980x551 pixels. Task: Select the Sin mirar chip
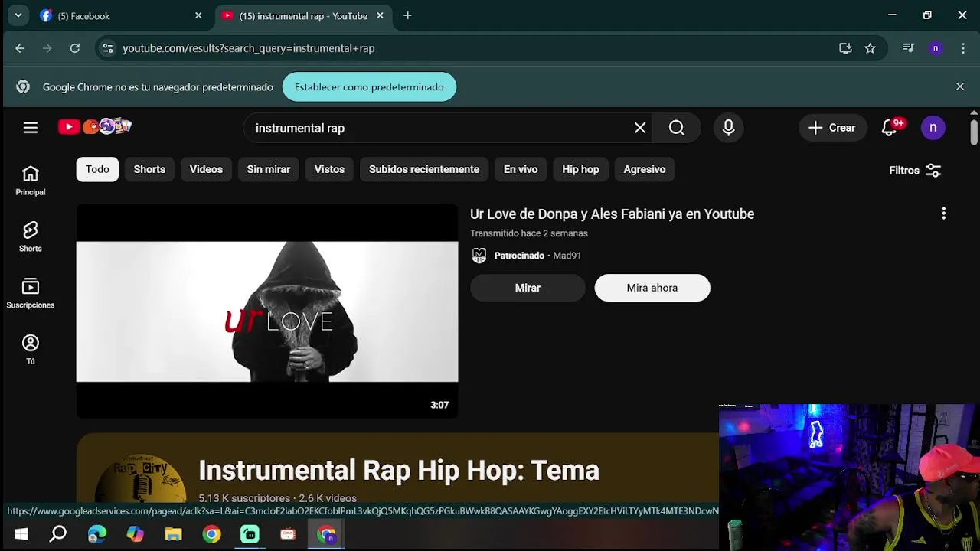coord(269,169)
